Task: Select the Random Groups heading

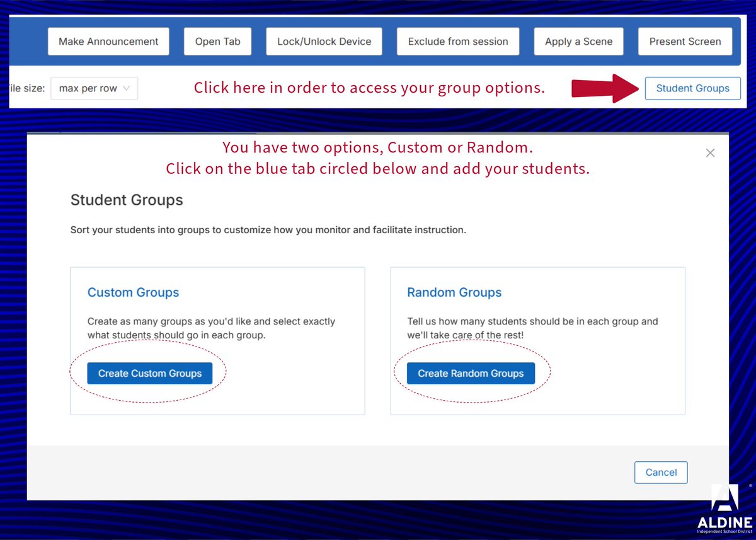Action: [x=454, y=292]
